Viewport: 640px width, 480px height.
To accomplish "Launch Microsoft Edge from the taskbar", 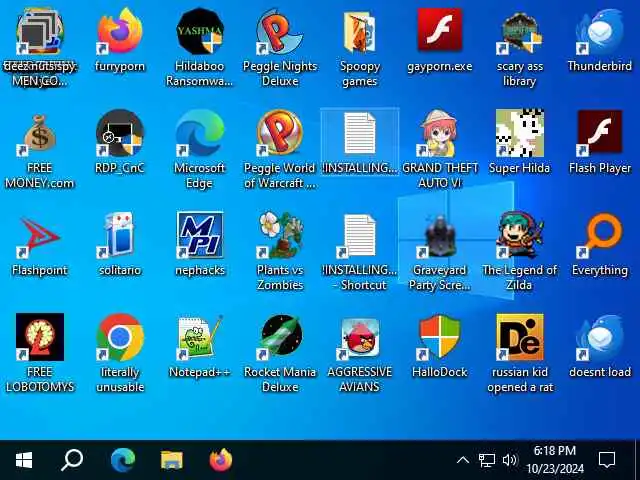I will 122,460.
